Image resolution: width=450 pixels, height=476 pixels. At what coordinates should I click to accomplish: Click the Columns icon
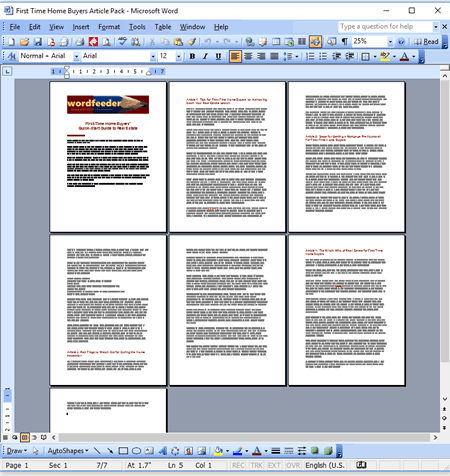click(x=302, y=42)
